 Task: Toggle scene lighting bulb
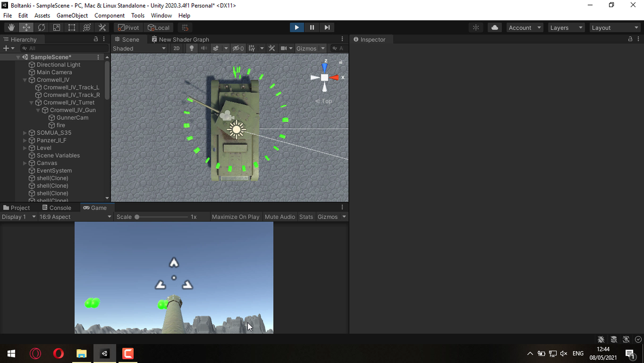pos(192,48)
